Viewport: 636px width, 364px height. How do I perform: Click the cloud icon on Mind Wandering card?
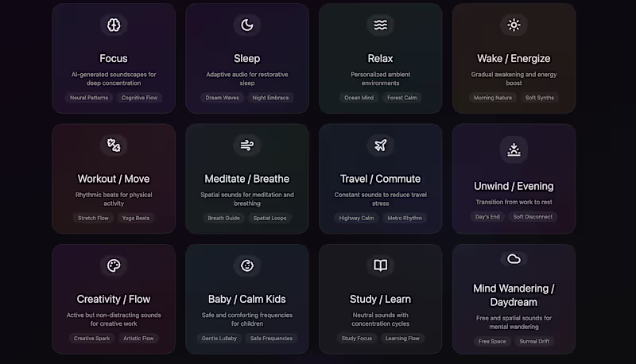coord(514,258)
